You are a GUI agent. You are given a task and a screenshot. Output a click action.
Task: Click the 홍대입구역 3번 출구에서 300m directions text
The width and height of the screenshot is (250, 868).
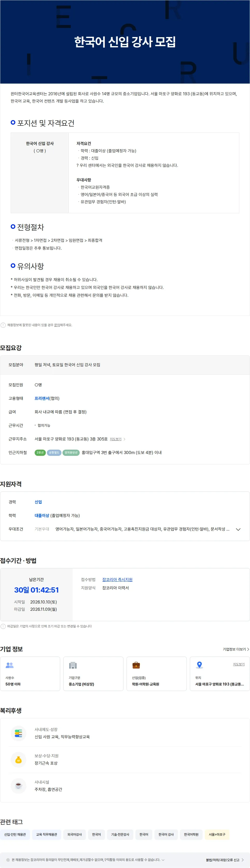pos(122,452)
